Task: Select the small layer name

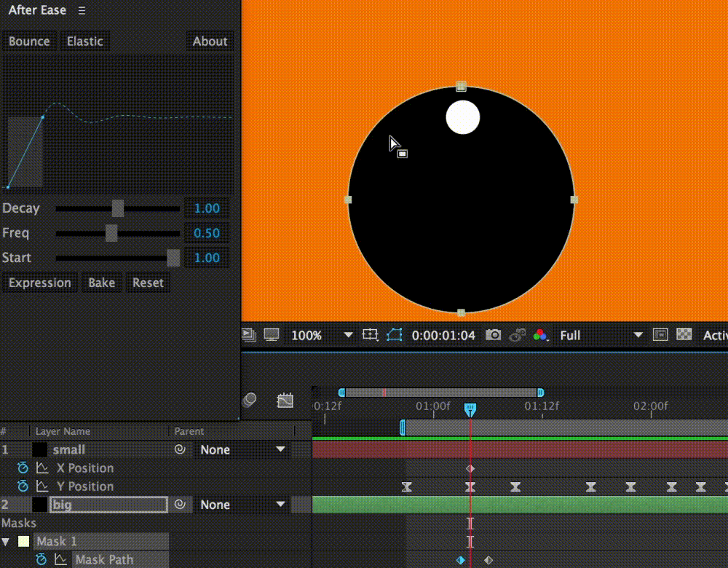Action: [x=68, y=449]
